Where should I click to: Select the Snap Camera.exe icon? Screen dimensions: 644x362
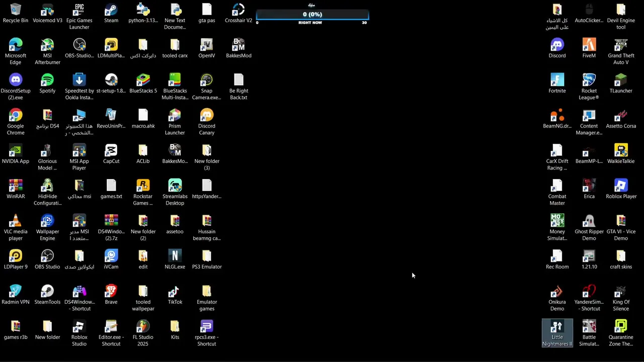[x=207, y=87]
